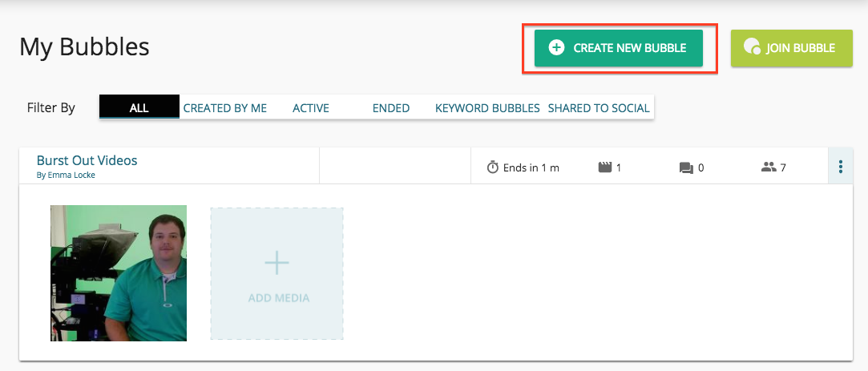The width and height of the screenshot is (868, 371).
Task: Switch to the Ended filter
Action: (x=391, y=107)
